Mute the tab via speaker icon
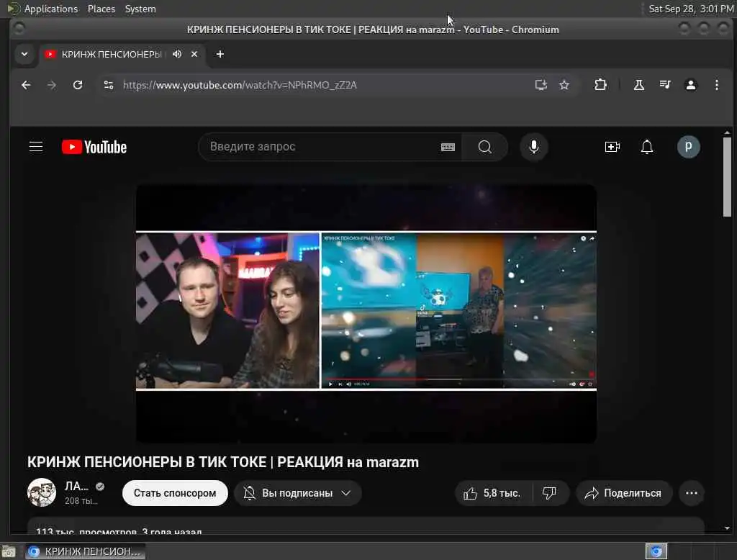737x560 pixels. point(177,54)
